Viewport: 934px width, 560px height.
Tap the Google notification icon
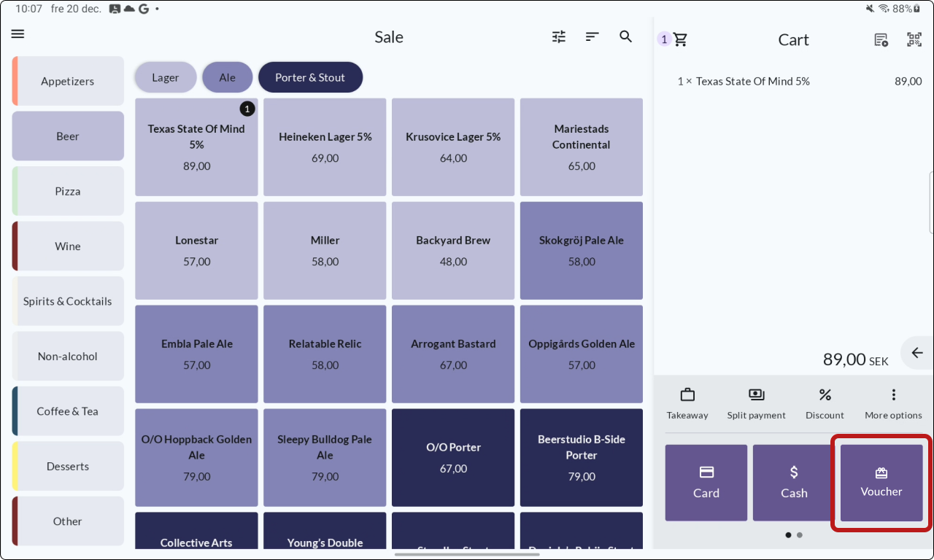coord(144,9)
